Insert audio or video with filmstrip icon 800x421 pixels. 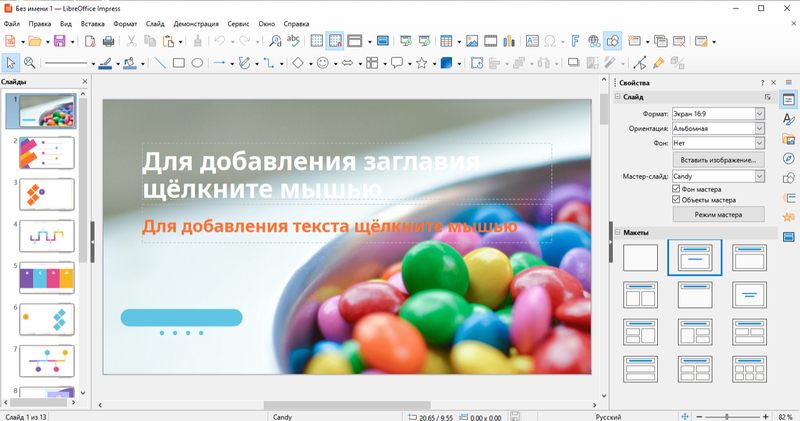coord(490,41)
